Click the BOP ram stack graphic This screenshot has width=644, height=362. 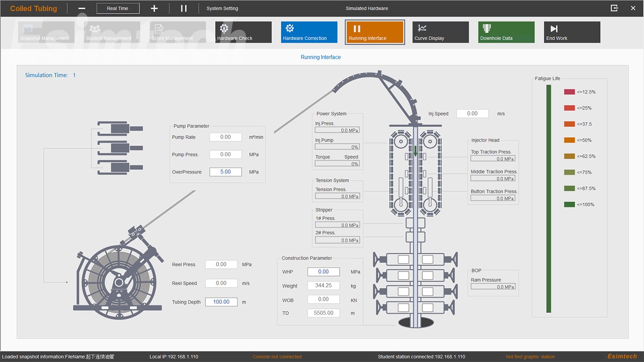click(415, 282)
